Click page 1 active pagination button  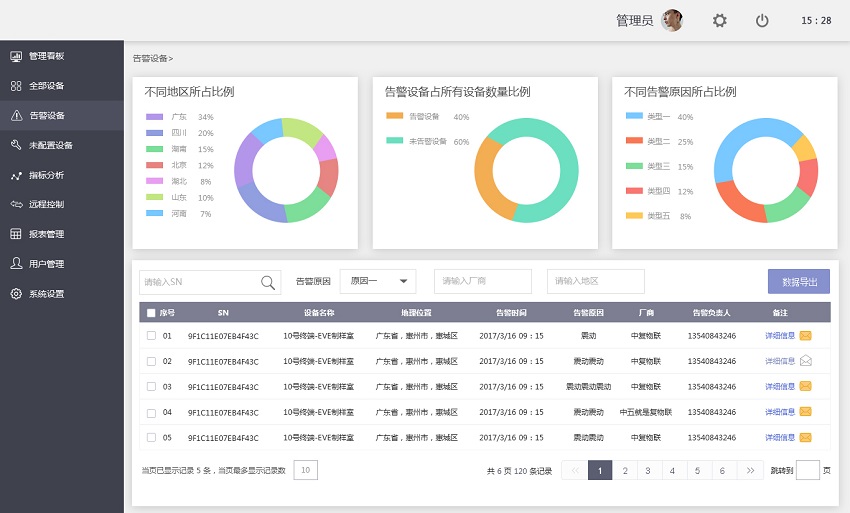(x=600, y=470)
